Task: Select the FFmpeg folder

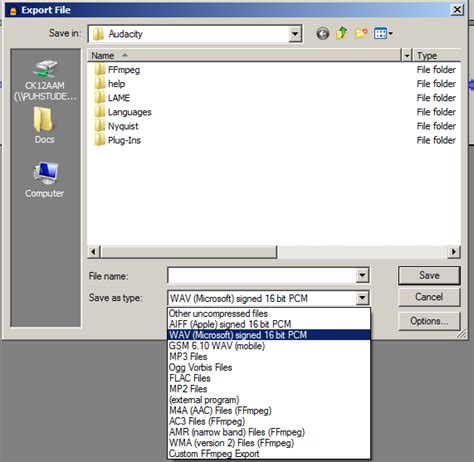Action: click(x=117, y=70)
